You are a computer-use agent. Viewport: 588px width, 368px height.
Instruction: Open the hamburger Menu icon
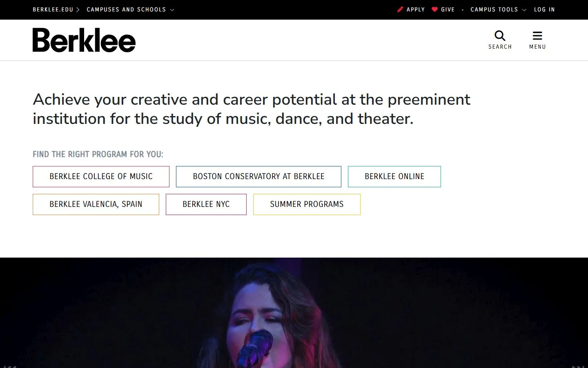(537, 36)
